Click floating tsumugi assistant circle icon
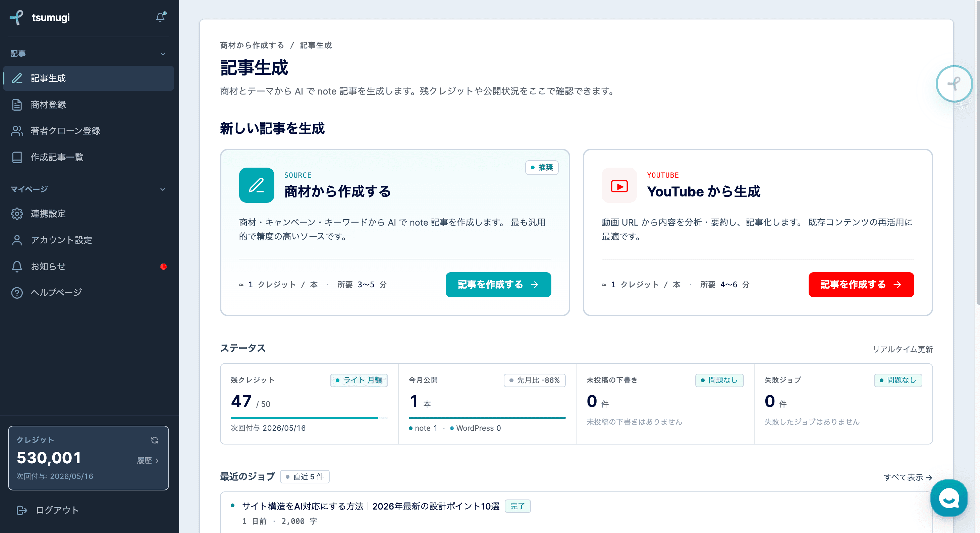This screenshot has height=533, width=980. (954, 84)
